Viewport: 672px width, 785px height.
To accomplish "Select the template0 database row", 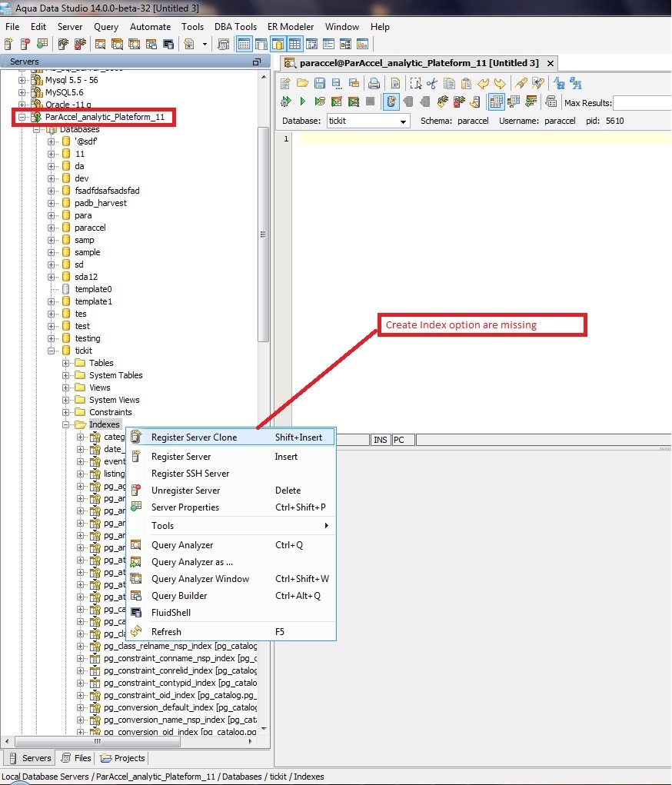I will coord(93,289).
